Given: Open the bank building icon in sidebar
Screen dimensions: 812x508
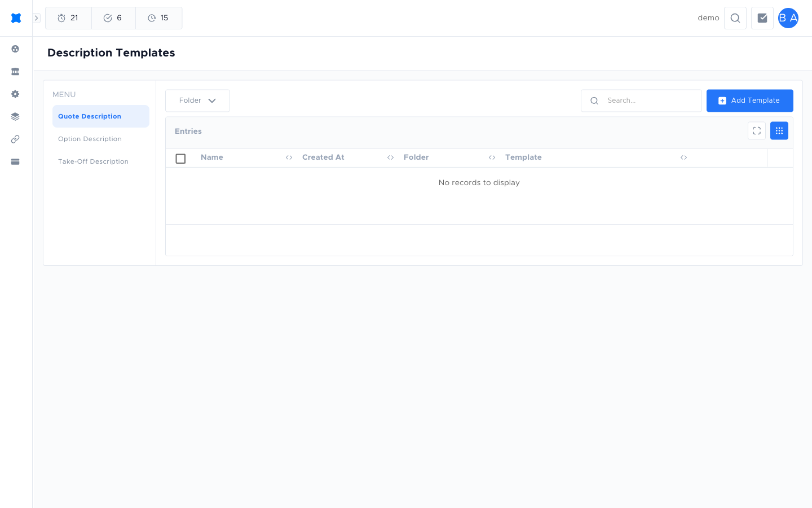Looking at the screenshot, I should click(x=15, y=72).
